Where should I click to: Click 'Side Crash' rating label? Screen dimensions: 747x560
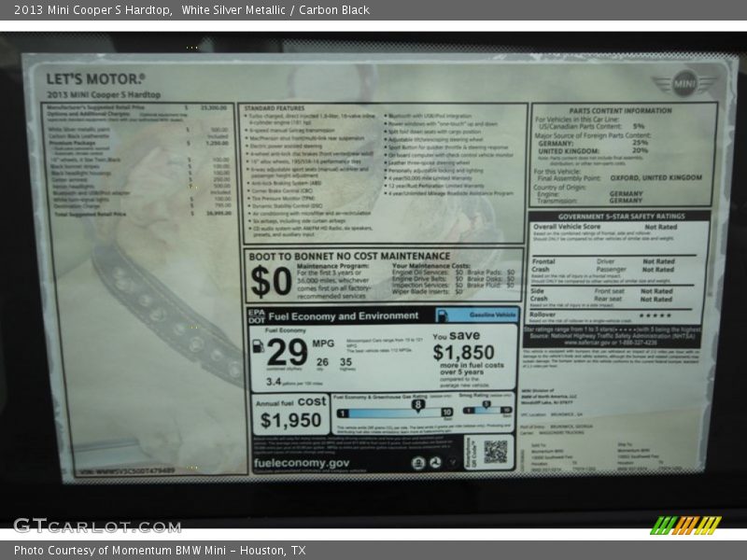pyautogui.click(x=539, y=295)
